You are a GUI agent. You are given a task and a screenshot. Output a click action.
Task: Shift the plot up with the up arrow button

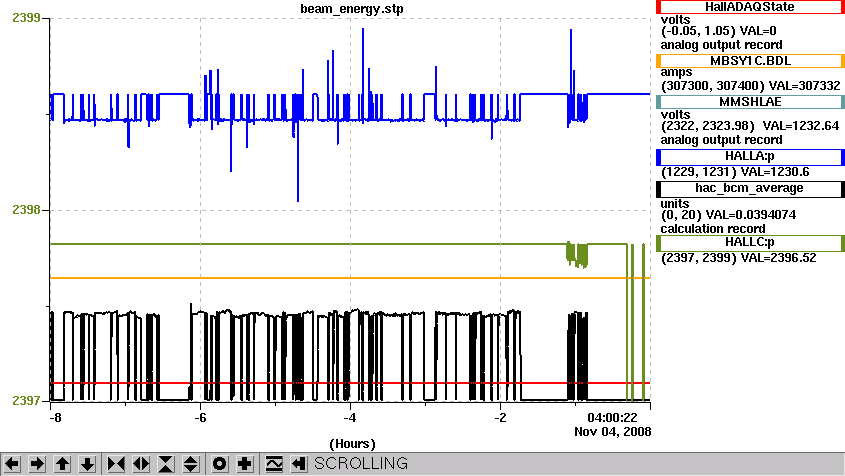[62, 464]
